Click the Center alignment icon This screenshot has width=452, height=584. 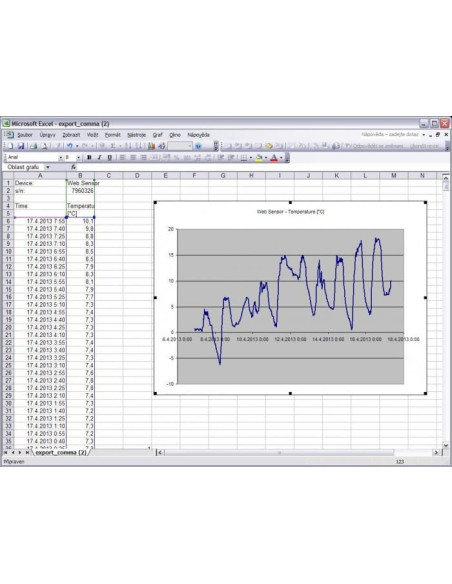tap(133, 158)
